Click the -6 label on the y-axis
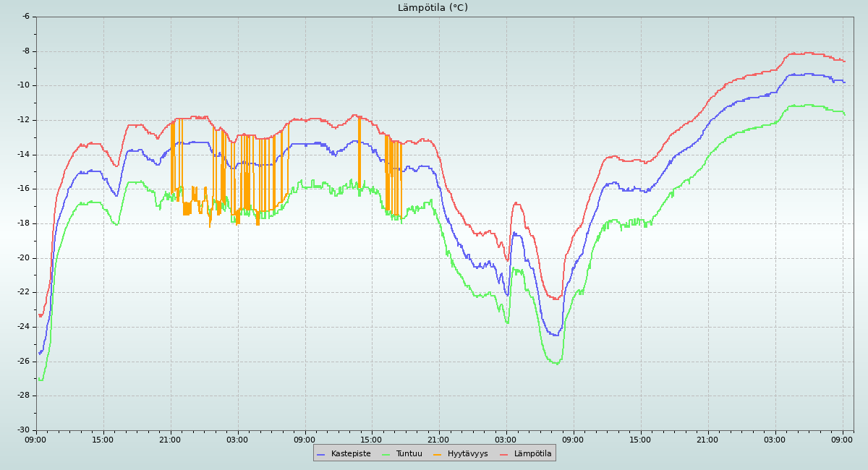 pyautogui.click(x=25, y=17)
